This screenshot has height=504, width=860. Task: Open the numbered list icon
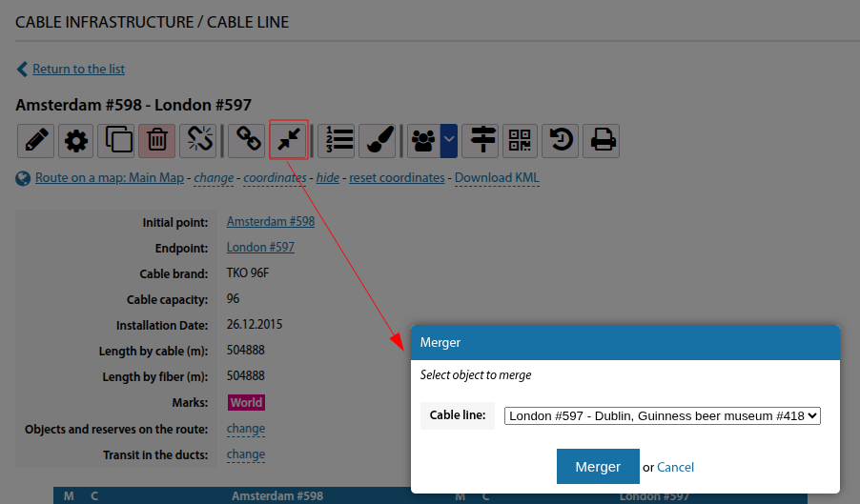coord(338,140)
